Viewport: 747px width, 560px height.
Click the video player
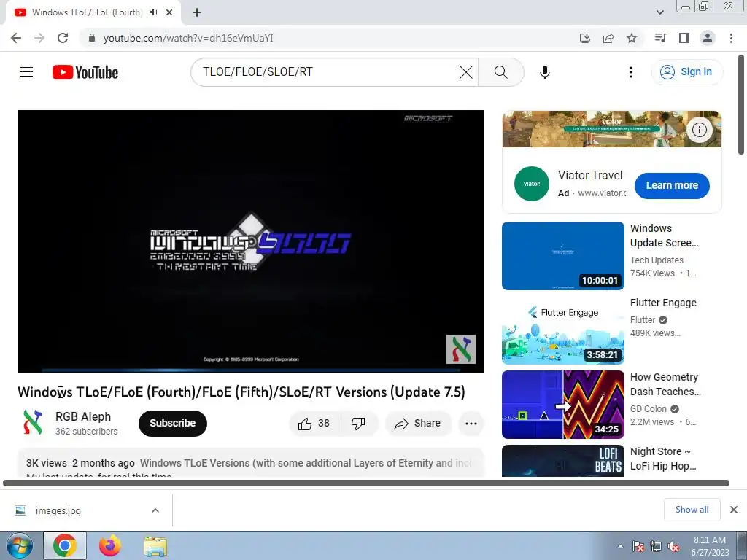251,241
